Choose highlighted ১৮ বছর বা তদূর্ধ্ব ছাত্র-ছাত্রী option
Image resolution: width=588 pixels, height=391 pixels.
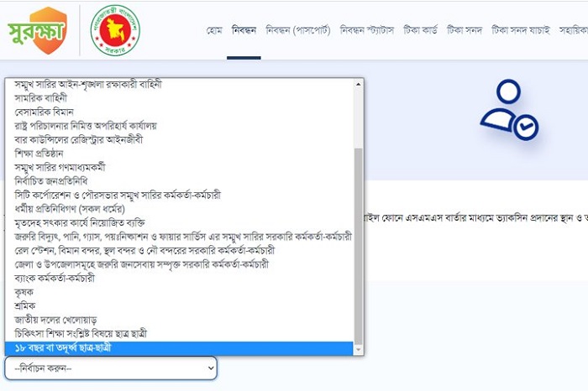point(179,348)
